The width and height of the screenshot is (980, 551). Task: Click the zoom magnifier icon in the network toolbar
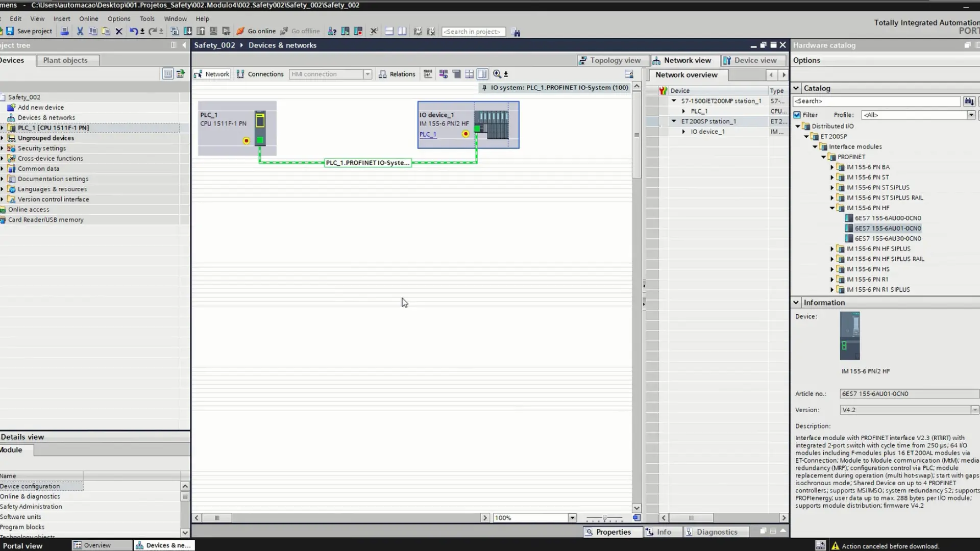tap(497, 74)
